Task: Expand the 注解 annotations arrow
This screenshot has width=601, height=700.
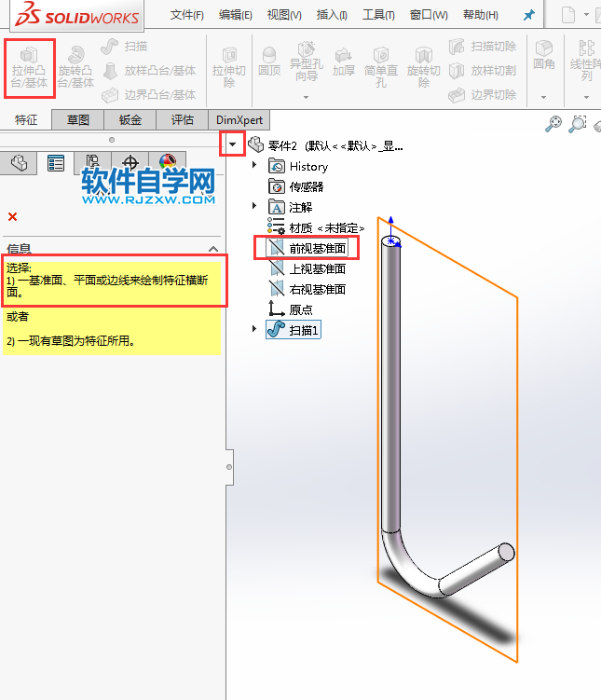Action: 253,206
